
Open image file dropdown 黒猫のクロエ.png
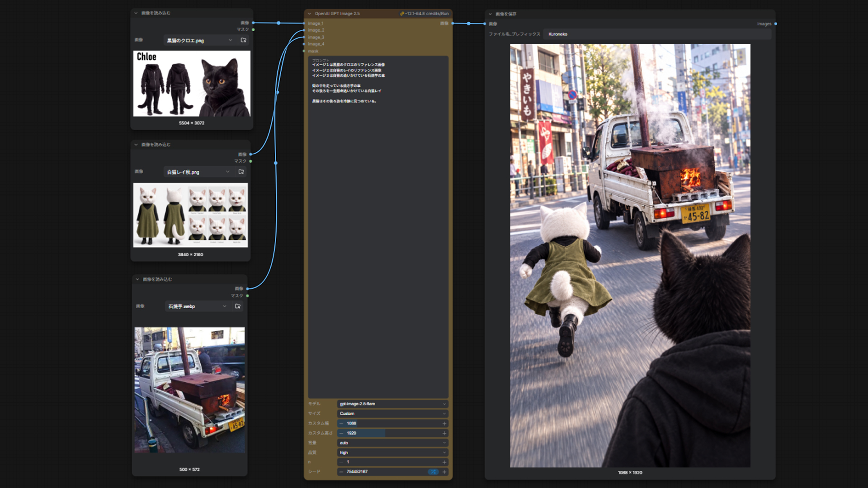(x=199, y=40)
